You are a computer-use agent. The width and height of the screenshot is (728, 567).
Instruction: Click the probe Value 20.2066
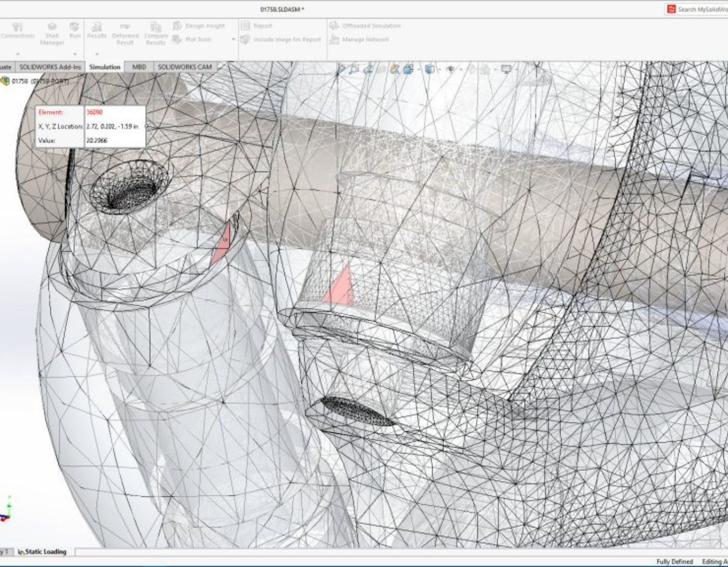point(97,140)
